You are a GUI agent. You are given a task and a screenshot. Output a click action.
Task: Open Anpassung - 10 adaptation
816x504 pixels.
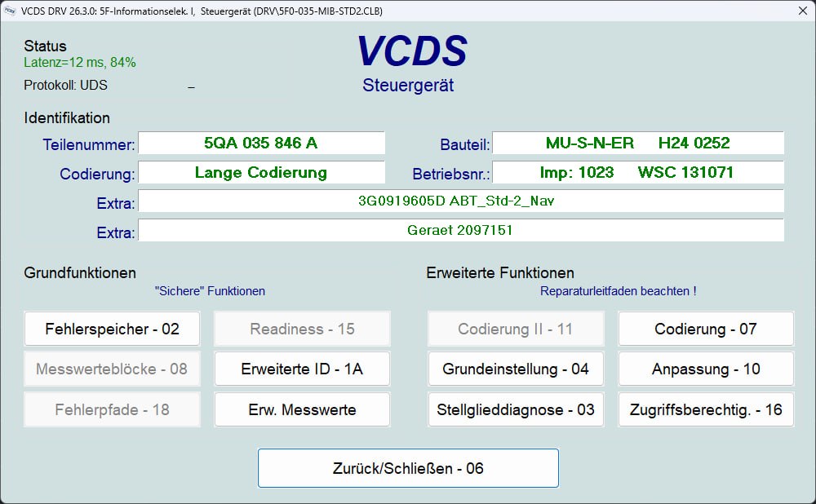coord(706,369)
